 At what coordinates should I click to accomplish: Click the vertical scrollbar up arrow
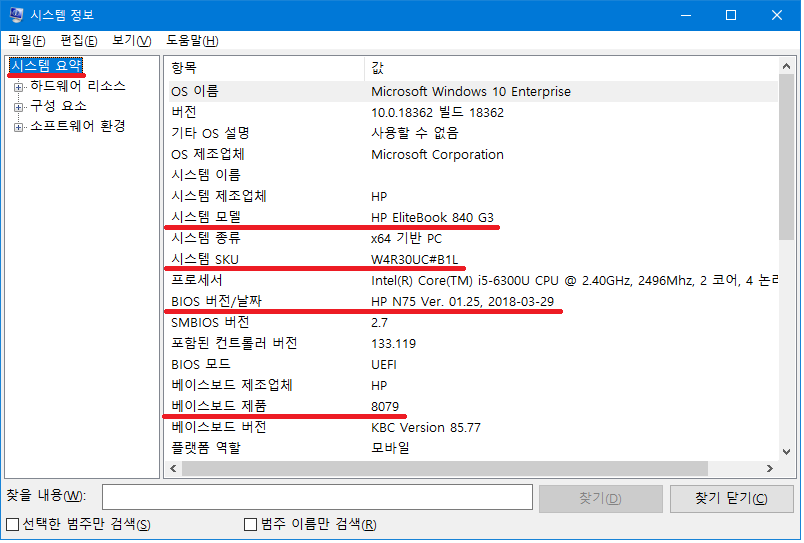pyautogui.click(x=786, y=66)
